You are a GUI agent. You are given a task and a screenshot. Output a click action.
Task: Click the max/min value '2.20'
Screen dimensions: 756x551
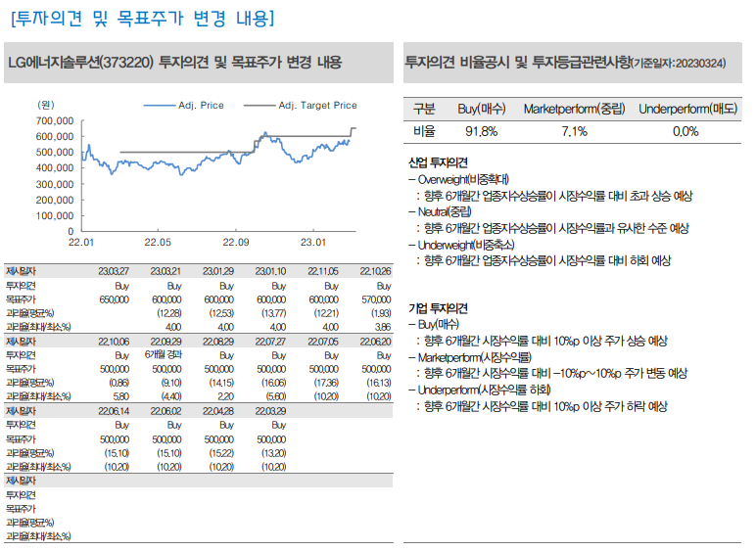[x=225, y=396]
